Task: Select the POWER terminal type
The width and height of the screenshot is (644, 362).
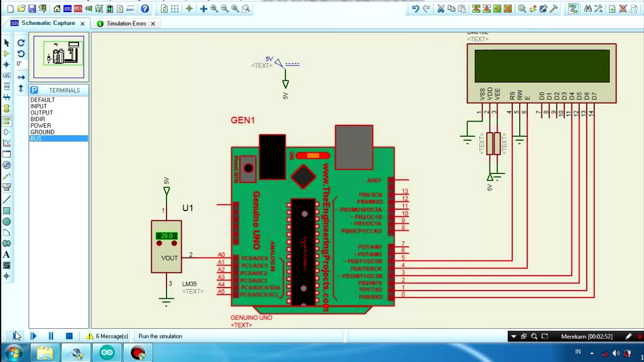Action: coord(59,126)
